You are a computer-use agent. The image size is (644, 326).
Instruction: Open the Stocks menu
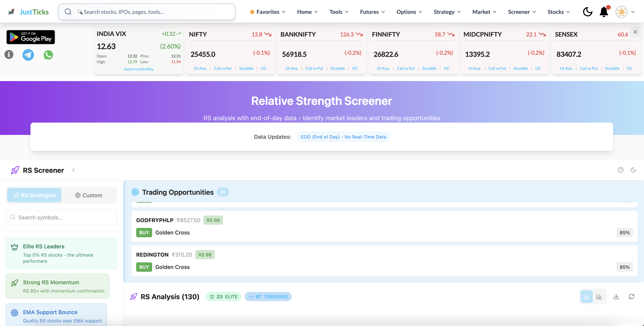[559, 12]
